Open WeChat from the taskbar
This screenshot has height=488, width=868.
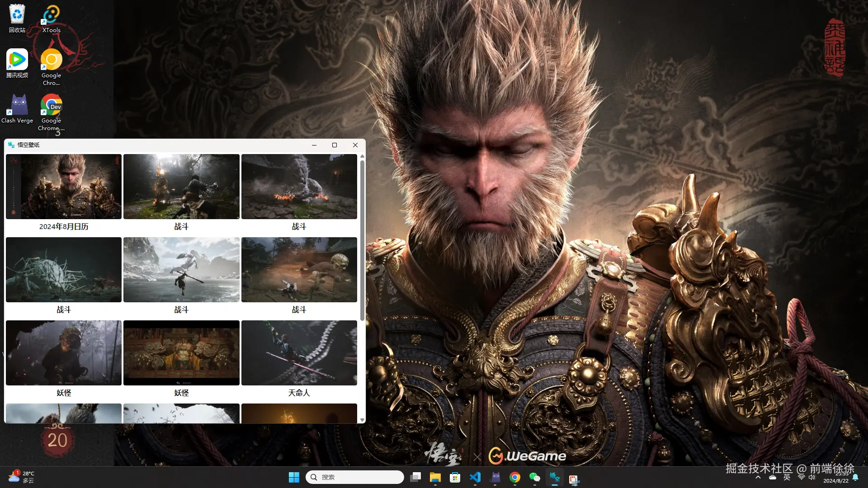[x=534, y=477]
